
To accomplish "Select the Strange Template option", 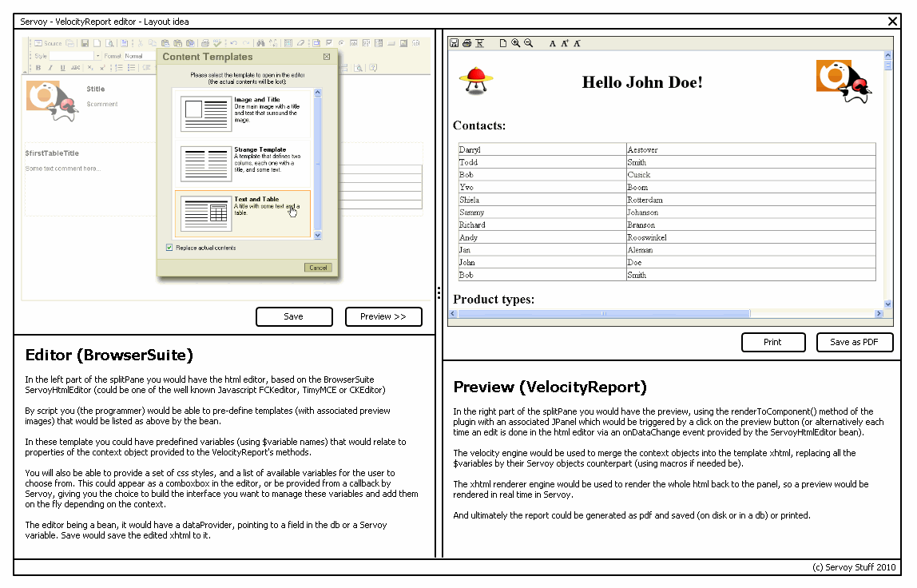I will [x=243, y=163].
